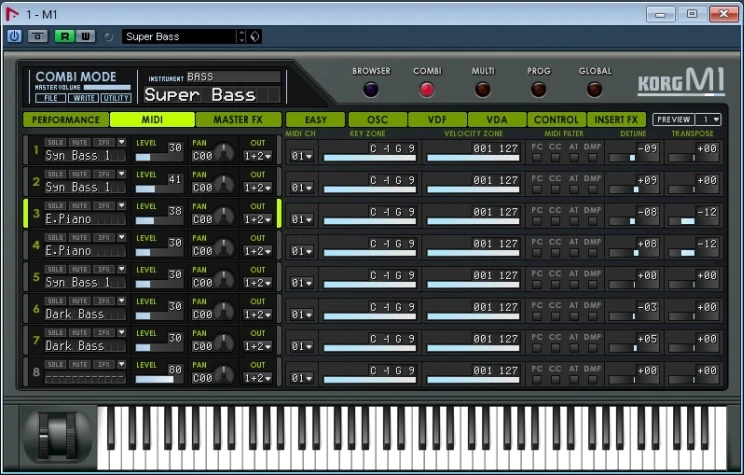Click the Korg M1 logo
The width and height of the screenshot is (744, 475).
click(x=681, y=82)
